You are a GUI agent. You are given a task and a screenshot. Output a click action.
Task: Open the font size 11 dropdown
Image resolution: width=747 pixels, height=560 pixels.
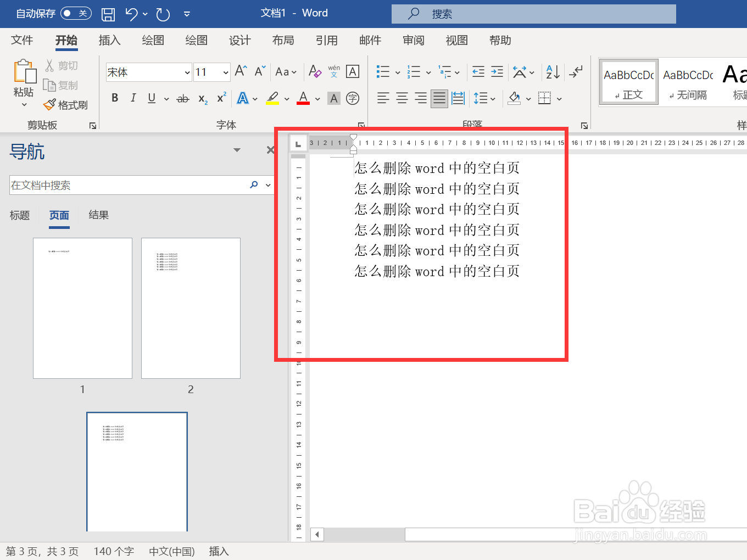(225, 72)
